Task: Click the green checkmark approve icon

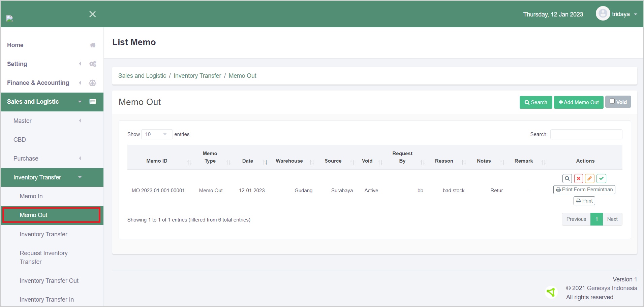Action: click(601, 178)
